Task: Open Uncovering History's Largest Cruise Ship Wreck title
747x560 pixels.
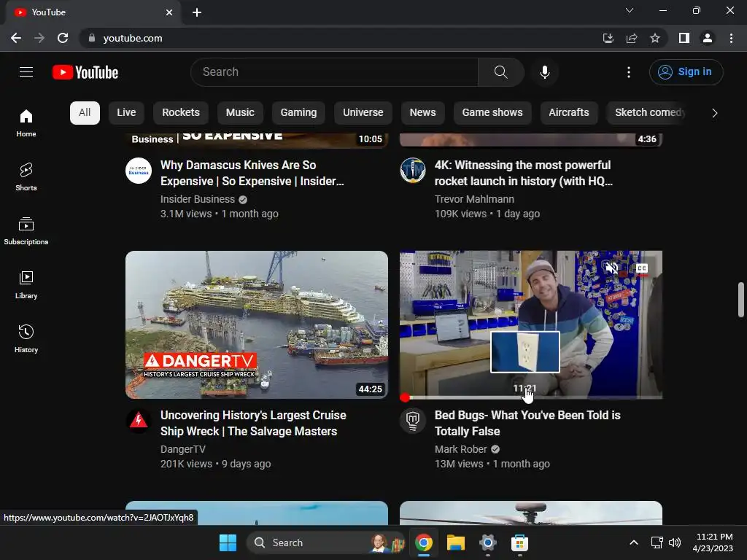Action: [253, 424]
